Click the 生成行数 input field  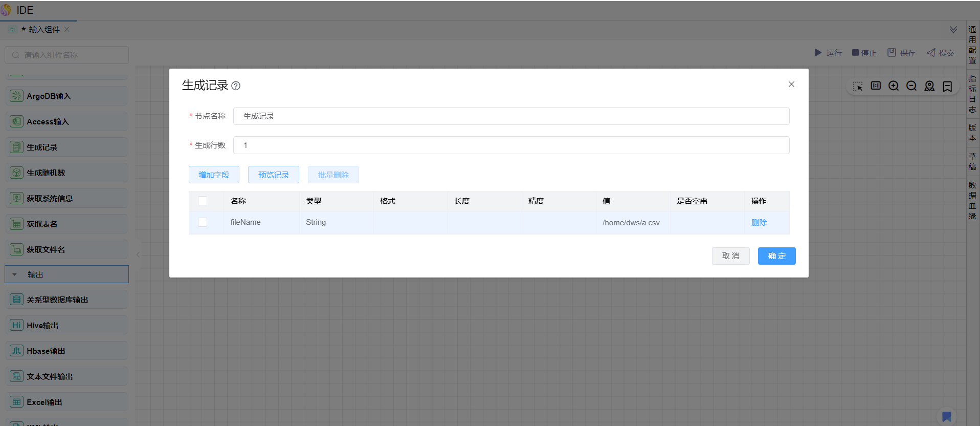point(511,145)
